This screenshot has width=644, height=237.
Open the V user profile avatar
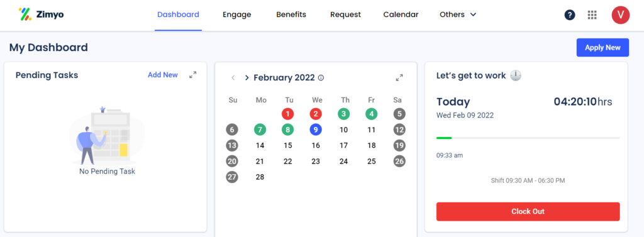tap(620, 15)
